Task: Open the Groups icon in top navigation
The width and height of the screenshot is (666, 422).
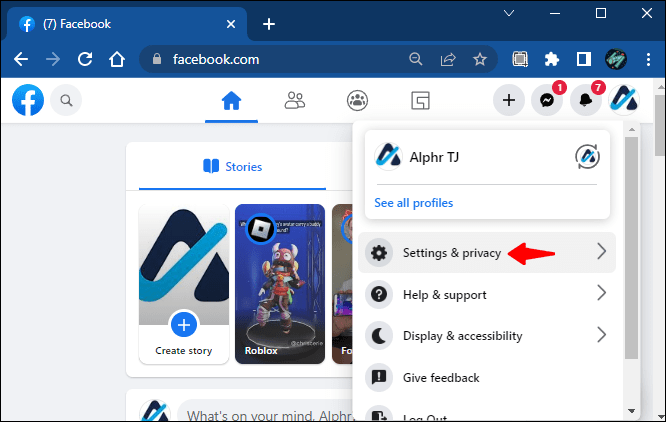Action: pyautogui.click(x=357, y=101)
